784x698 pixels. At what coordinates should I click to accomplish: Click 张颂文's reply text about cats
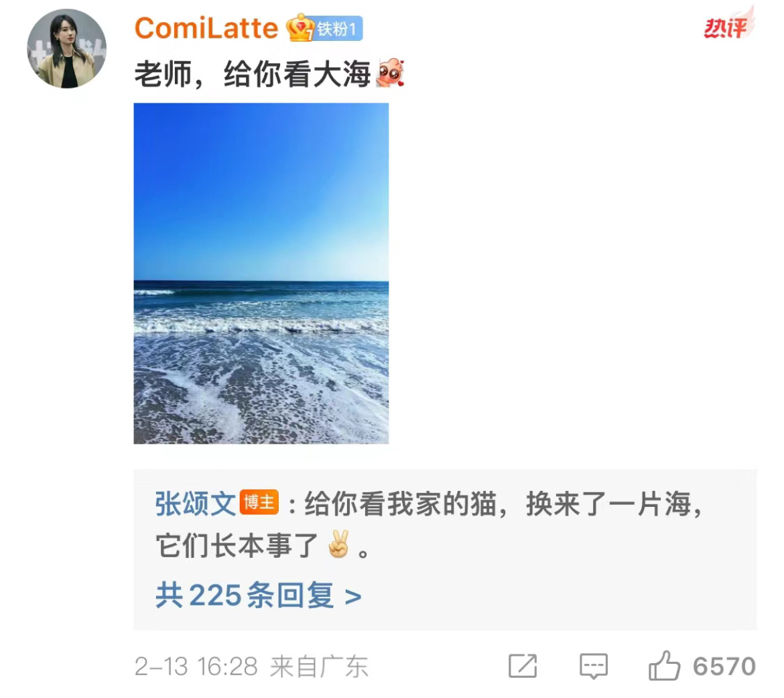(430, 524)
